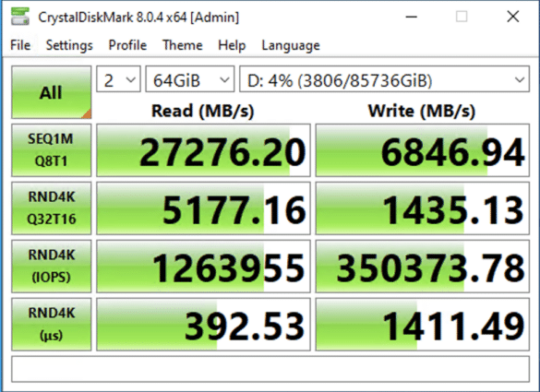Open the Help menu
Image resolution: width=540 pixels, height=392 pixels.
coord(232,45)
